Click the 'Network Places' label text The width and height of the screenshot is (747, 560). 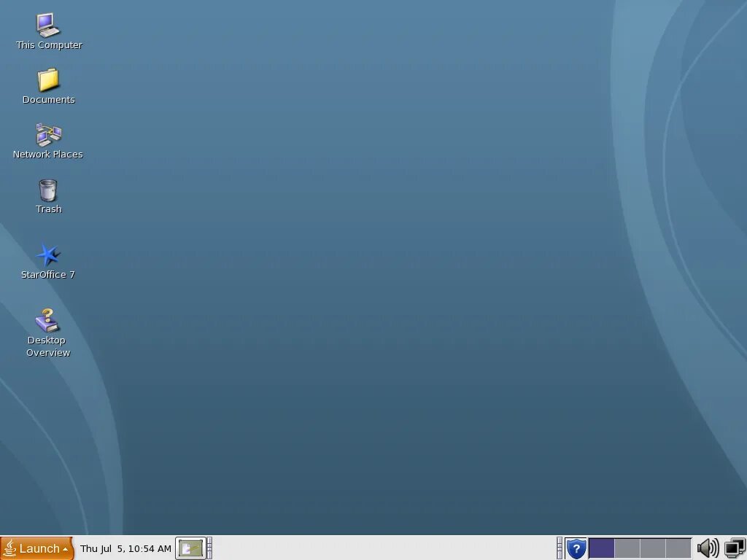coord(47,155)
